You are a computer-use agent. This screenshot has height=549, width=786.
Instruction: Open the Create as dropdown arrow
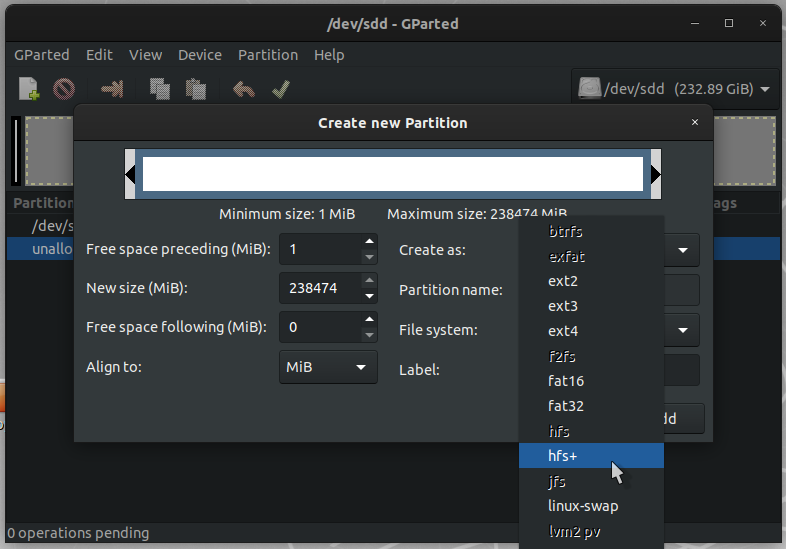(683, 250)
